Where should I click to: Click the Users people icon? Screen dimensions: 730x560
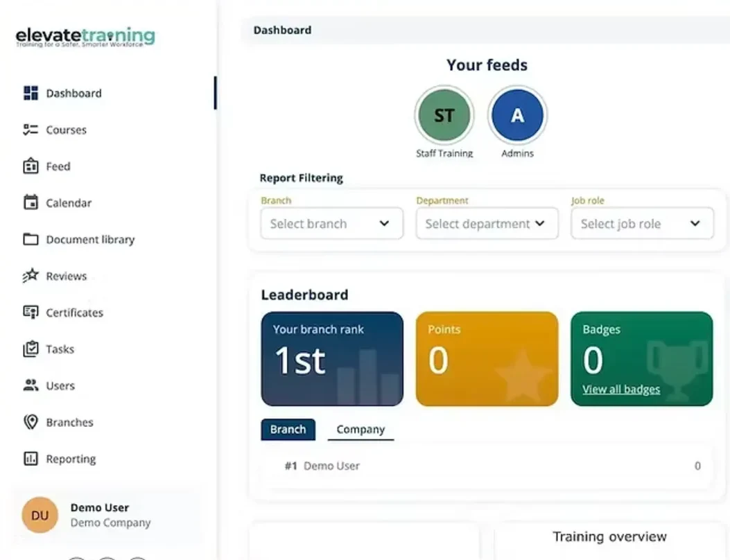pyautogui.click(x=31, y=385)
